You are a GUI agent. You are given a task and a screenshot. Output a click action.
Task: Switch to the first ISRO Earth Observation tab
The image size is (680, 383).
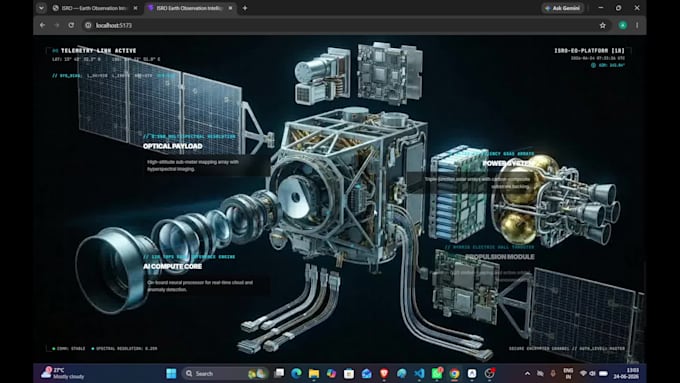coord(93,8)
